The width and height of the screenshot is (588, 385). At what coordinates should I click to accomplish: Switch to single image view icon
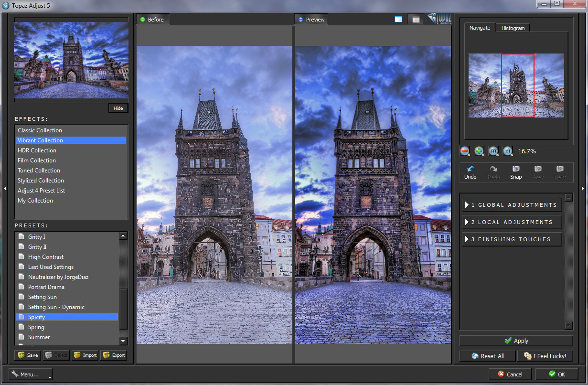coord(398,20)
